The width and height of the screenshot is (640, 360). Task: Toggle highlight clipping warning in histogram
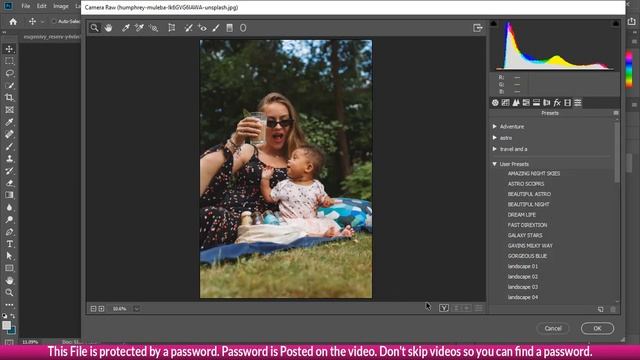(x=616, y=23)
